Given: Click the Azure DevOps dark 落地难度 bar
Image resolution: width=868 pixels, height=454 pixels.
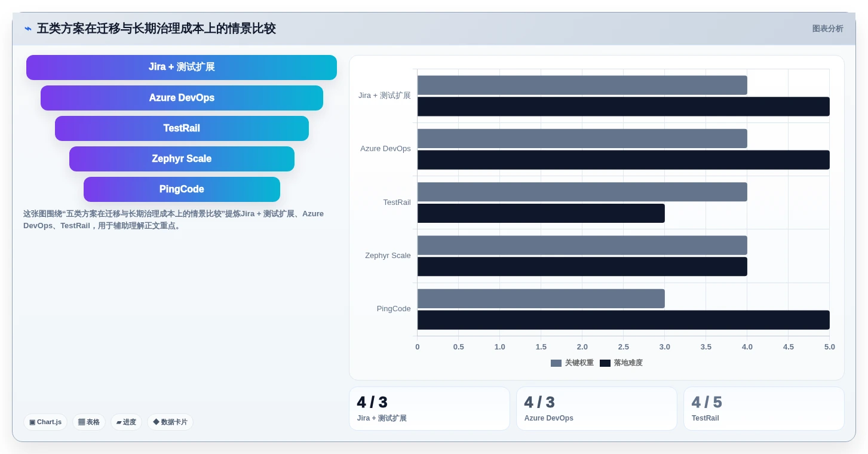Looking at the screenshot, I should pos(624,160).
